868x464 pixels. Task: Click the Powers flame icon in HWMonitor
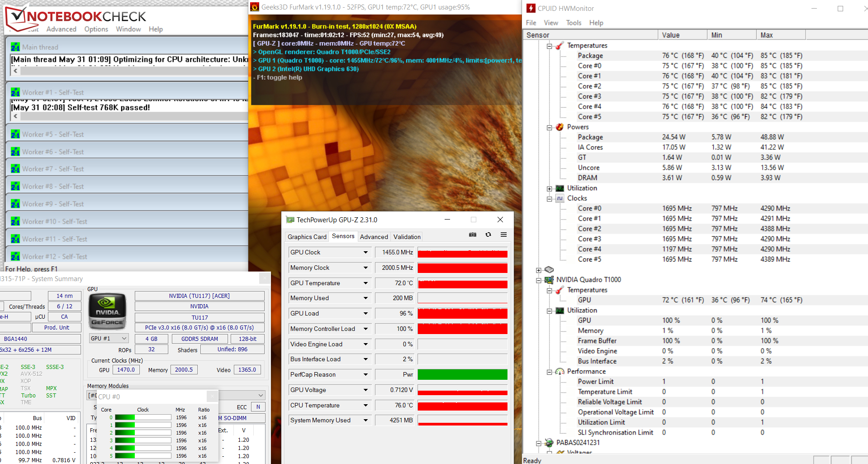click(x=560, y=127)
